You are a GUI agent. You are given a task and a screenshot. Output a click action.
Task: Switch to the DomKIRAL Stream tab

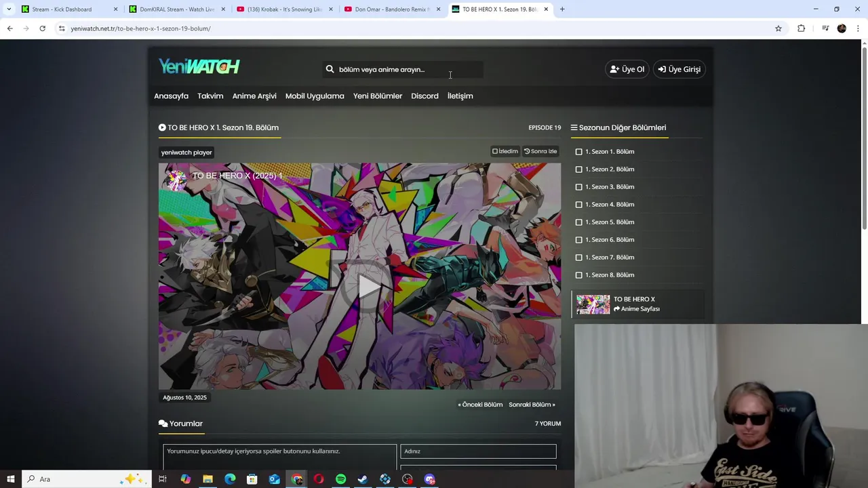tap(176, 9)
